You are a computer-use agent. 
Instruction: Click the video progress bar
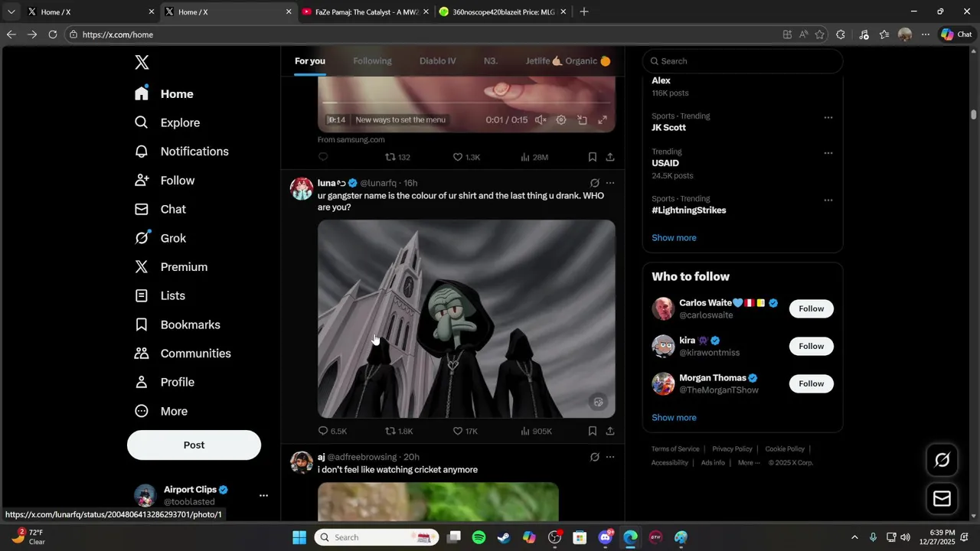(466, 103)
